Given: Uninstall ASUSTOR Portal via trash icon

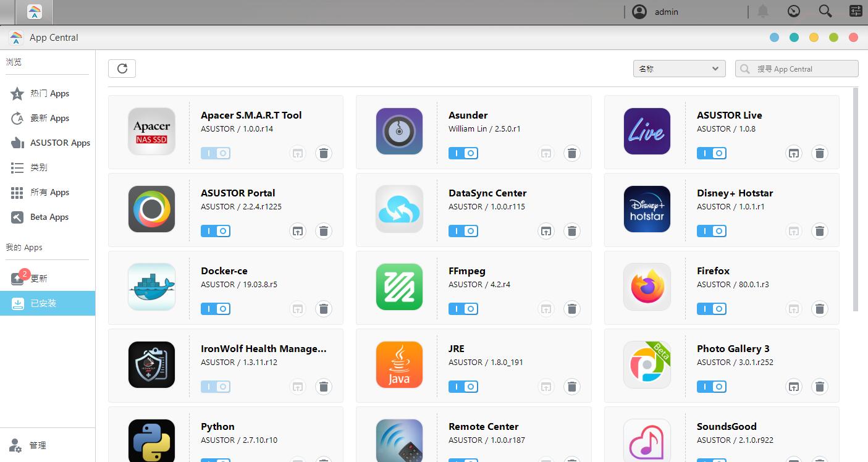Looking at the screenshot, I should coord(323,231).
